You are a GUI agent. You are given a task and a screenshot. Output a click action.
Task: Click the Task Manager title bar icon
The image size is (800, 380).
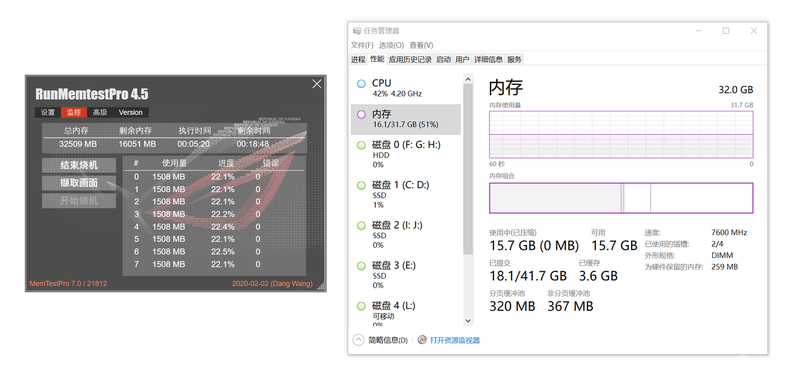357,31
